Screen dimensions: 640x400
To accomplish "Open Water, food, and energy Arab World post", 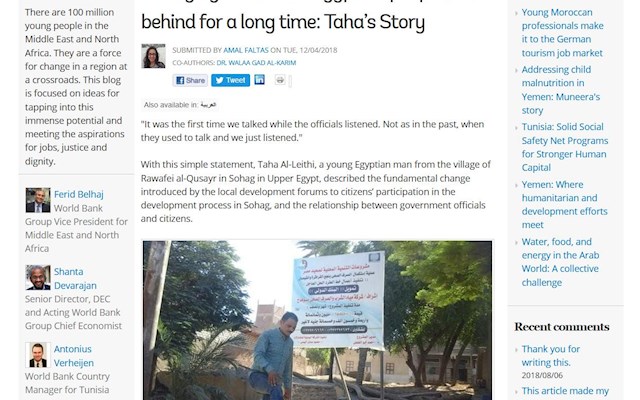I will pyautogui.click(x=560, y=262).
